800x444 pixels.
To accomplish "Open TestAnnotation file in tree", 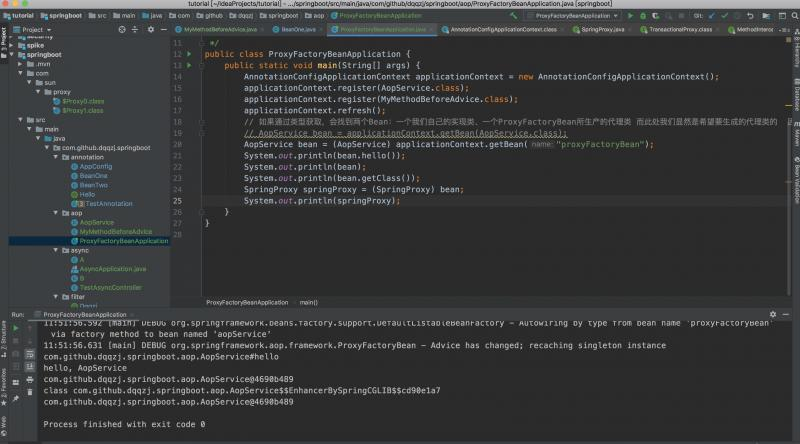I will tap(102, 204).
